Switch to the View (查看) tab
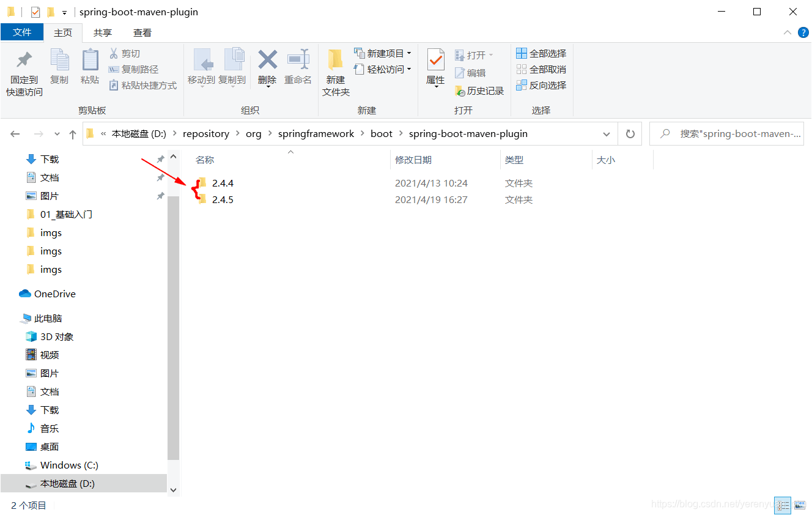Image resolution: width=812 pixels, height=515 pixels. coord(142,33)
